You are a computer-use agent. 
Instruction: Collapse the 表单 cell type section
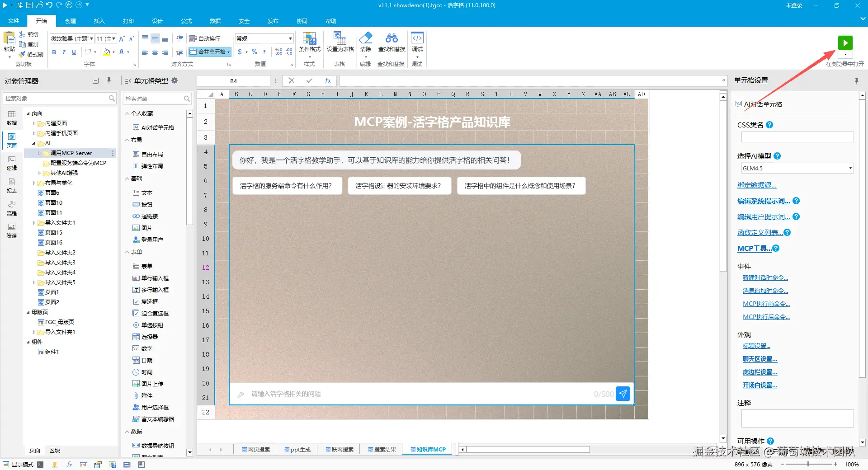(127, 252)
